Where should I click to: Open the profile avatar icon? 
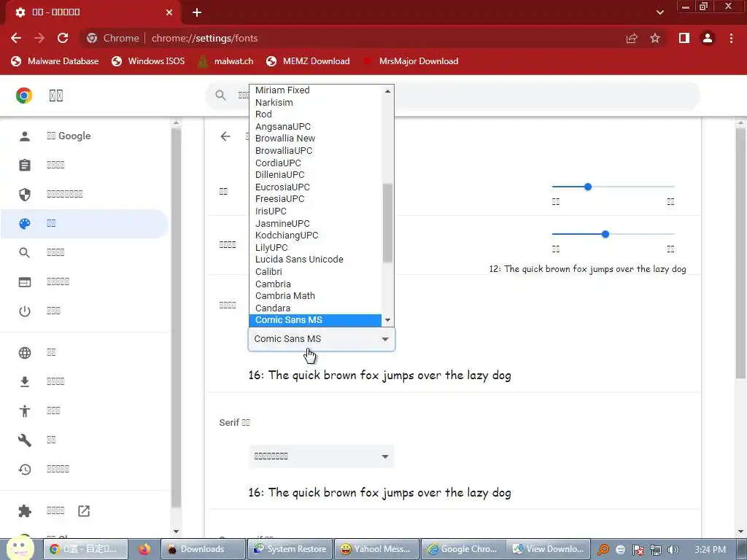(x=708, y=38)
